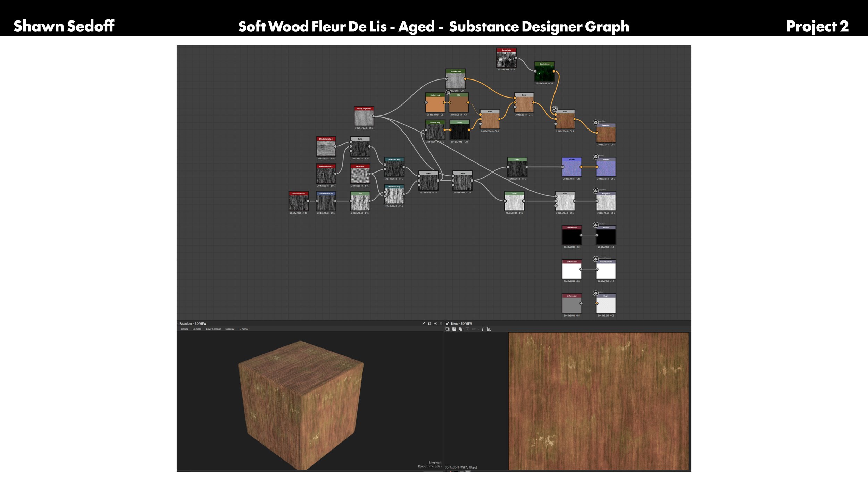Image resolution: width=868 pixels, height=488 pixels.
Task: Click the output badge icon on Ambient occlusion node
Action: coord(596,259)
